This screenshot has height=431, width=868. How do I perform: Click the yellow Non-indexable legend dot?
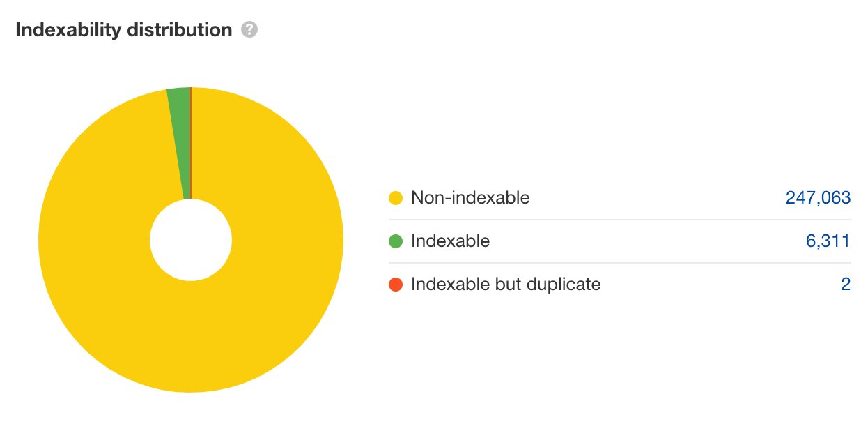click(396, 198)
